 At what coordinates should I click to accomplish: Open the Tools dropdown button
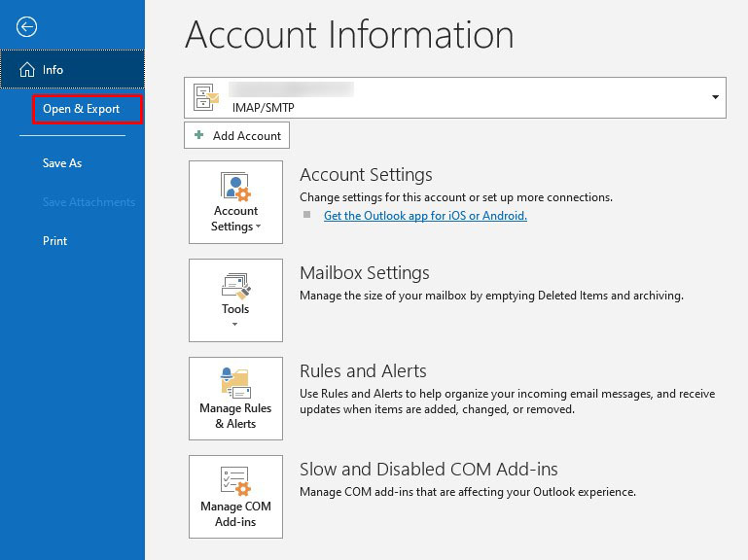coord(235,300)
